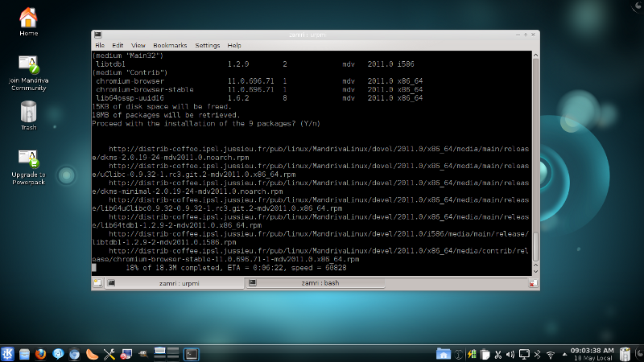
Task: Open the Edit menu in Konsole
Action: (x=118, y=46)
